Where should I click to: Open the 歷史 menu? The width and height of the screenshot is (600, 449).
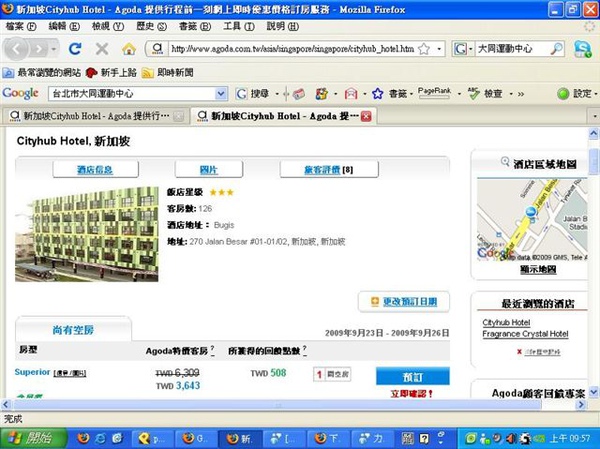click(x=152, y=26)
